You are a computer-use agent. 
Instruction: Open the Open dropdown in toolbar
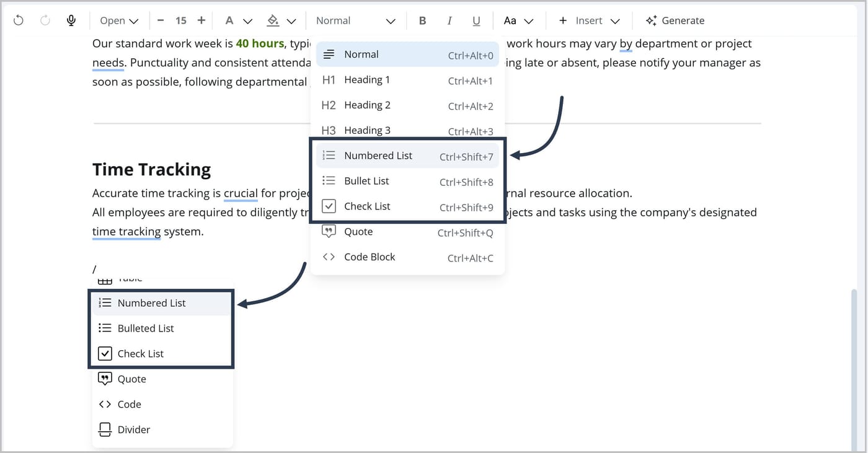(x=119, y=20)
